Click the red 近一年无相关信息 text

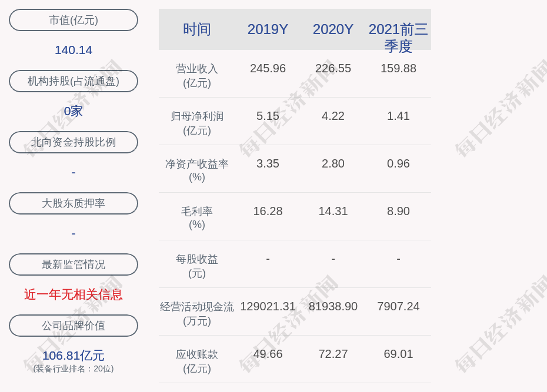74,295
